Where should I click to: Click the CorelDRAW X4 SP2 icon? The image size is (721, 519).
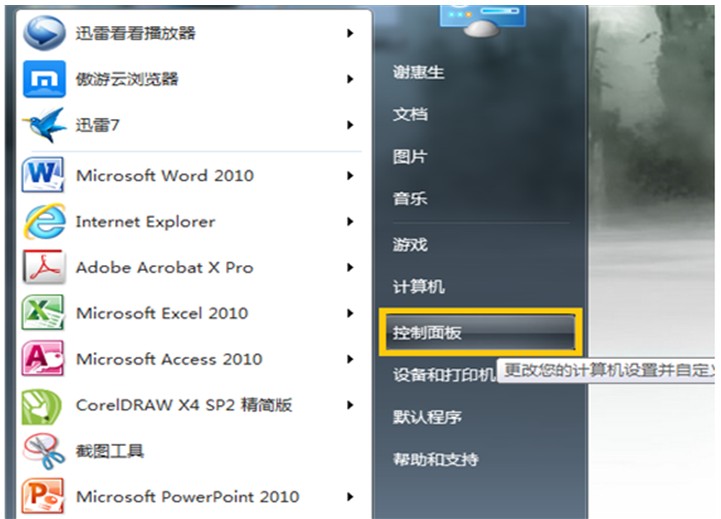point(42,406)
